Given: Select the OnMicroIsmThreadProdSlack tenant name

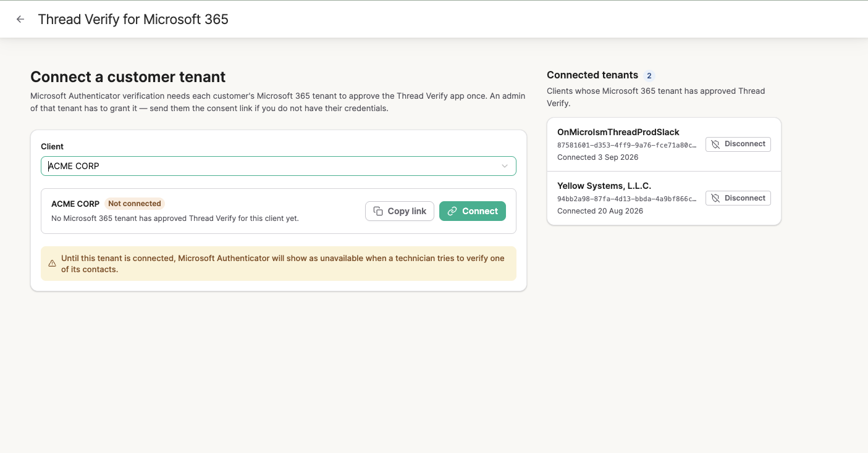Looking at the screenshot, I should (x=618, y=132).
